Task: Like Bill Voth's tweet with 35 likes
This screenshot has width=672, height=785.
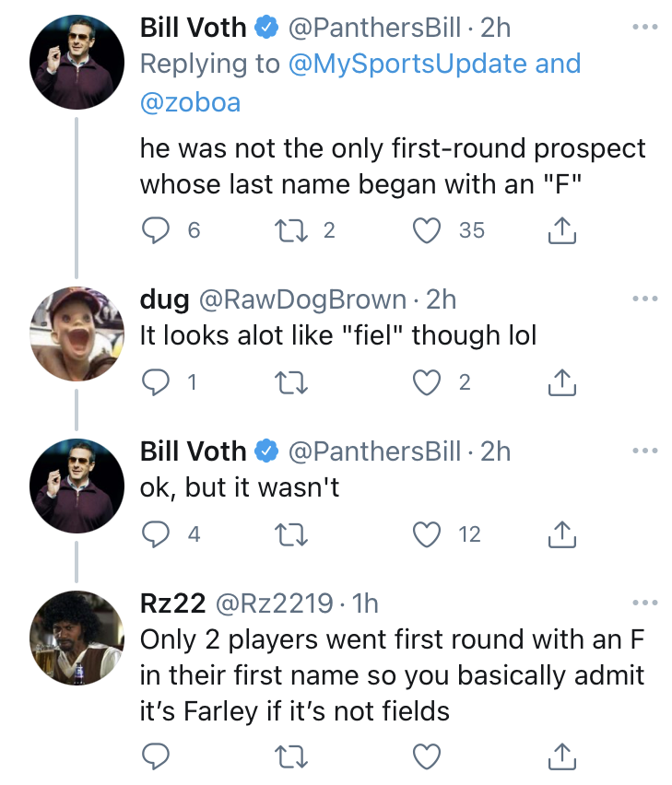Action: 427,230
